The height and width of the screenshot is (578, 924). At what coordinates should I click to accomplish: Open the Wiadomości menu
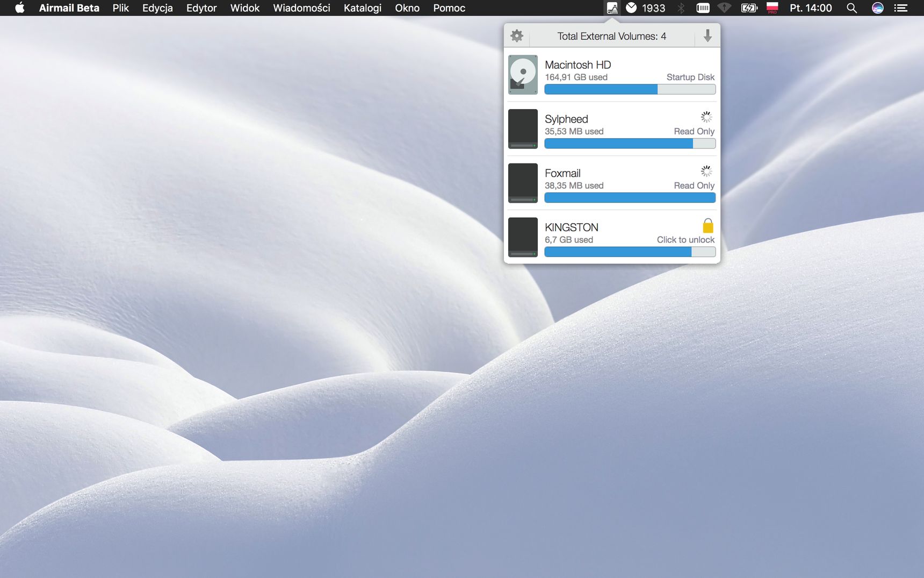coord(301,8)
